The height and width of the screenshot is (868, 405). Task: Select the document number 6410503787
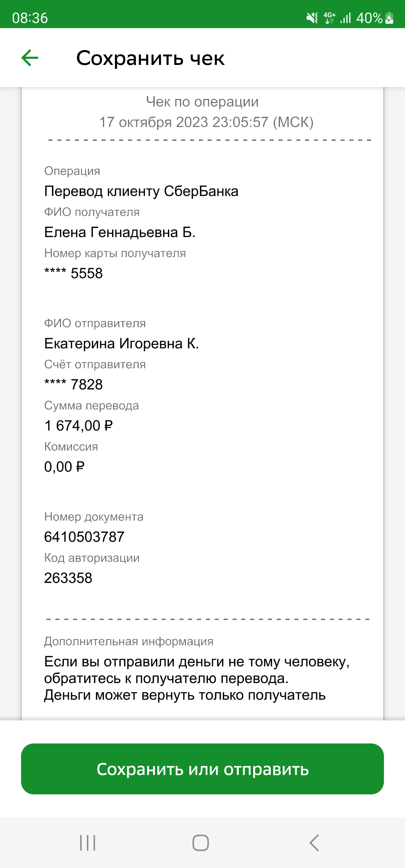point(84,537)
